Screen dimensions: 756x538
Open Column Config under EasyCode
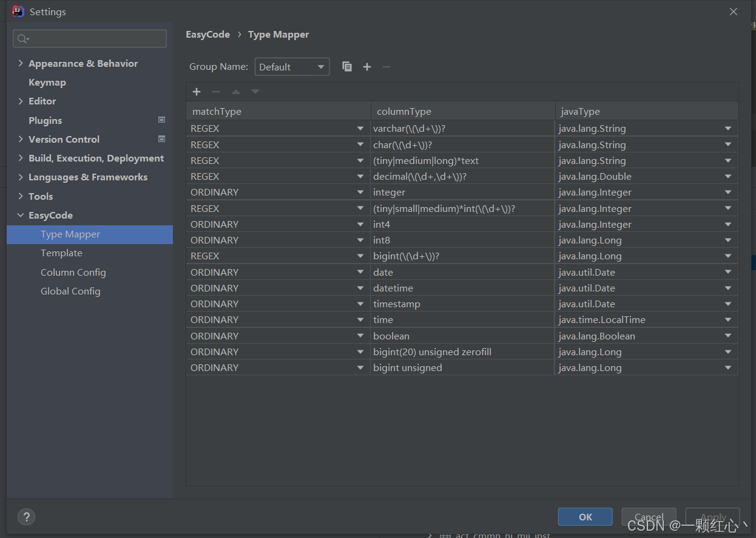coord(73,272)
